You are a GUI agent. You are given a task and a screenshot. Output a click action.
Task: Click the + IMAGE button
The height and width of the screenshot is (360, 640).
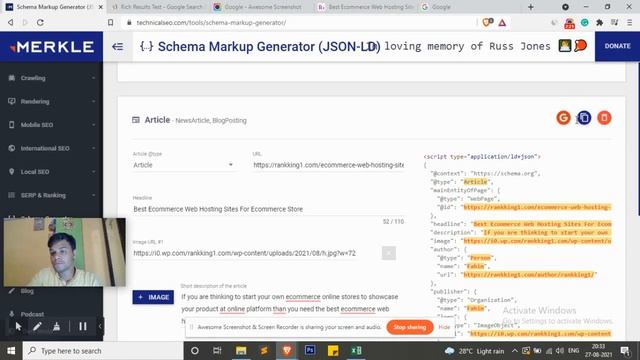pos(153,297)
